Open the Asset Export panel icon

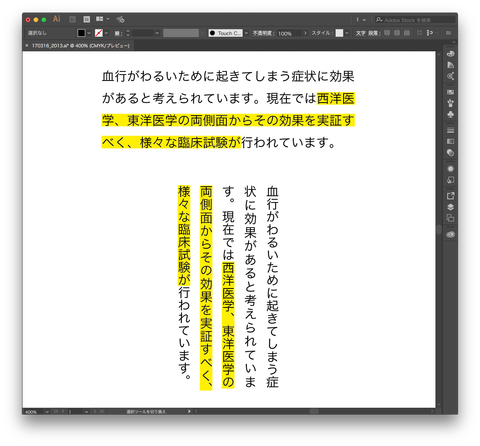click(x=450, y=196)
